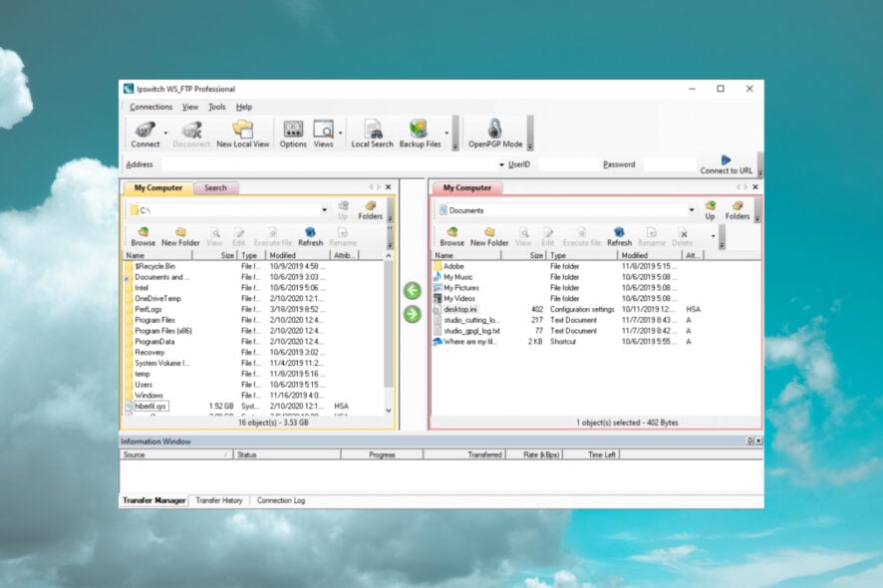Click the Disconnect toolbar icon
The height and width of the screenshot is (588, 883).
click(x=191, y=135)
